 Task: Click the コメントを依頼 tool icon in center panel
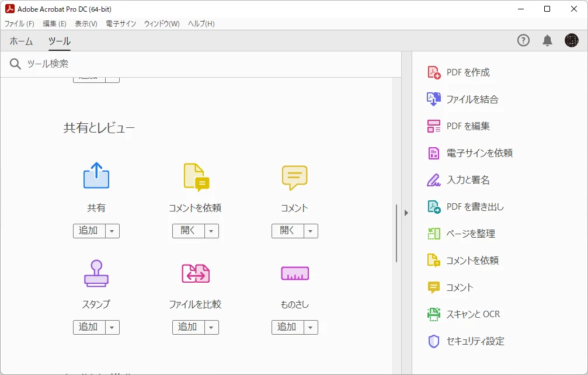(196, 177)
